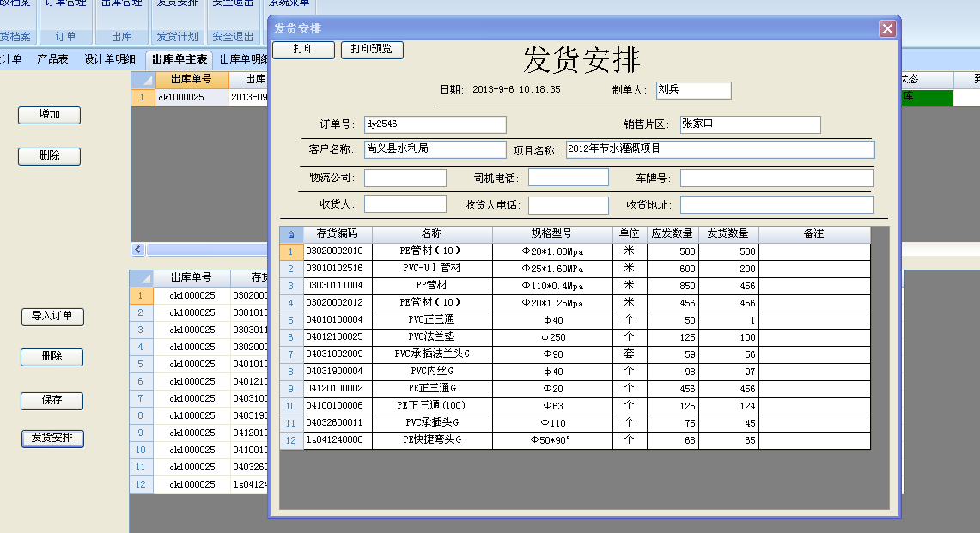The image size is (980, 533).
Task: Click 发货数量 cell with value 124
Action: click(728, 406)
